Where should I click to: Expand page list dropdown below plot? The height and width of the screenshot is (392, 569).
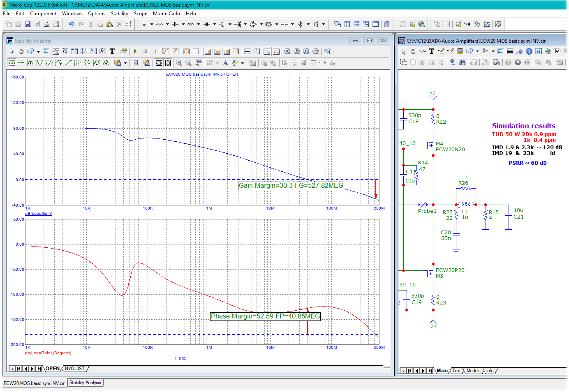point(12,369)
